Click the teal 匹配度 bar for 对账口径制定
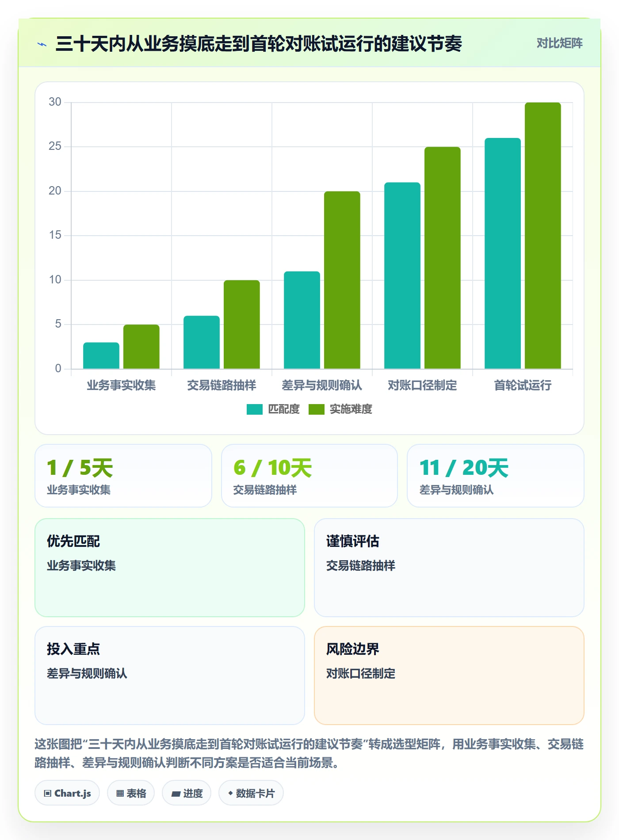 [402, 275]
